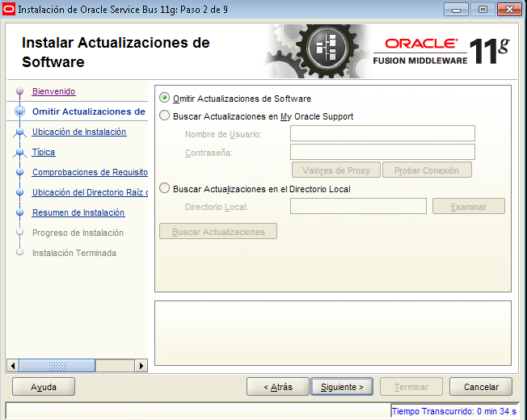Click the Oracle logo icon in title bar
This screenshot has height=420, width=527.
[8, 9]
